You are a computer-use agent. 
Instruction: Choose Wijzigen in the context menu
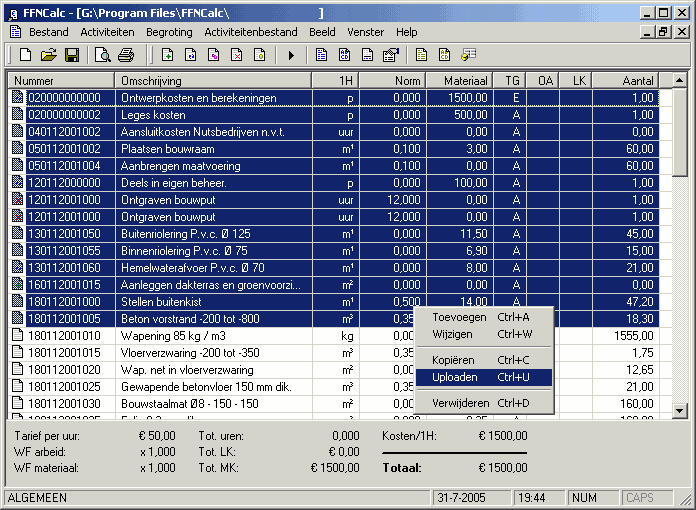point(484,334)
